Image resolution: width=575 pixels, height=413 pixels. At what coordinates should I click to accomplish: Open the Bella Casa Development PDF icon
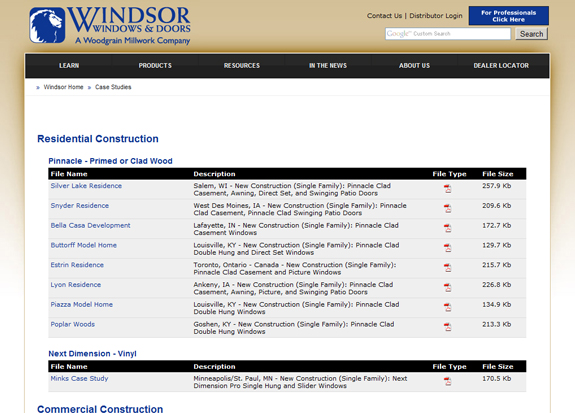coord(447,229)
